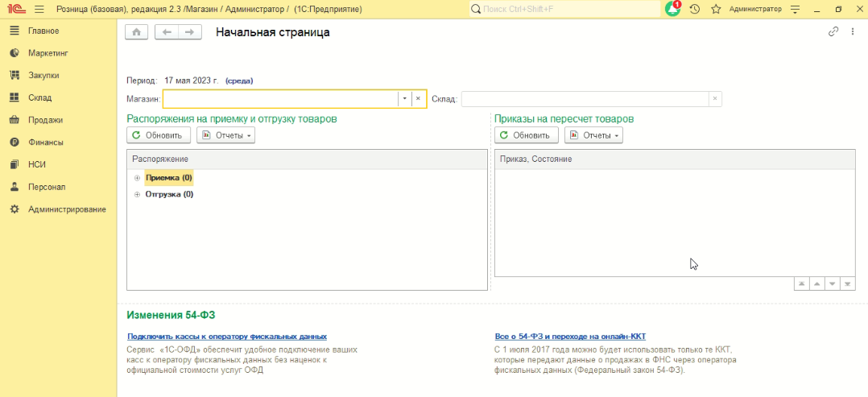This screenshot has width=868, height=397.
Task: Click the global search field
Action: 564,10
